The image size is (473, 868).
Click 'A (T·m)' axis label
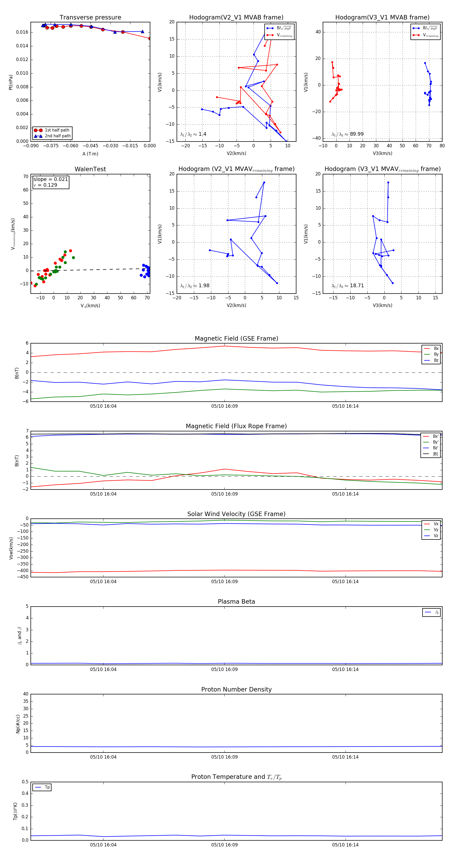tap(90, 154)
